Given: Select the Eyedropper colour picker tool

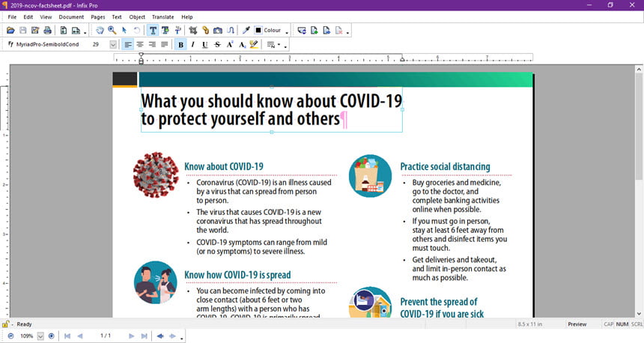Looking at the screenshot, I should pos(246,31).
